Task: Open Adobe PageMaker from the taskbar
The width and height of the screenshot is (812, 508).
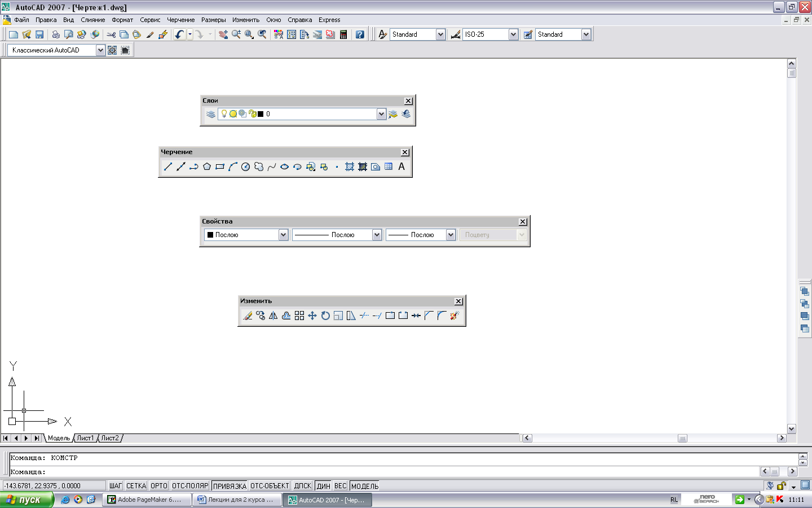Action: click(x=146, y=500)
